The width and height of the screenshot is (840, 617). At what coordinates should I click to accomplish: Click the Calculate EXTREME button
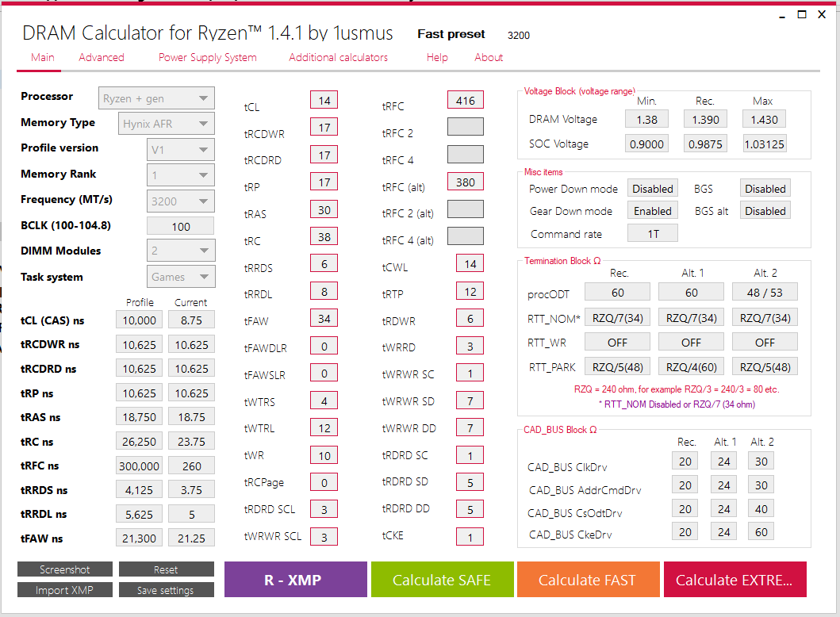click(x=735, y=580)
